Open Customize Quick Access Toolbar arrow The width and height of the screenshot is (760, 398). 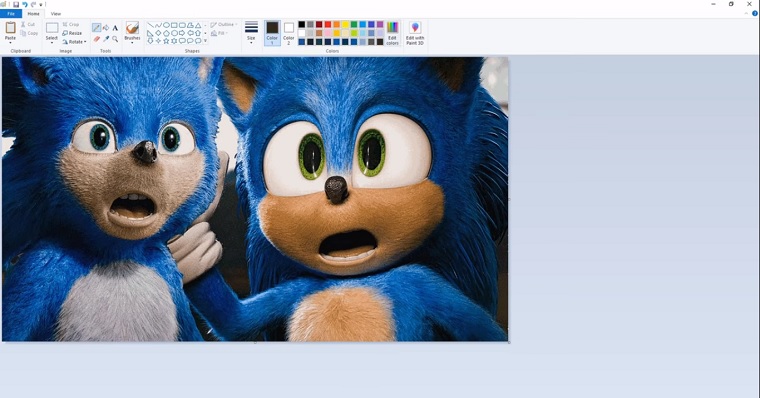click(41, 4)
